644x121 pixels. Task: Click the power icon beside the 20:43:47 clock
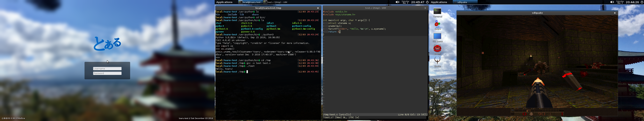427,2
